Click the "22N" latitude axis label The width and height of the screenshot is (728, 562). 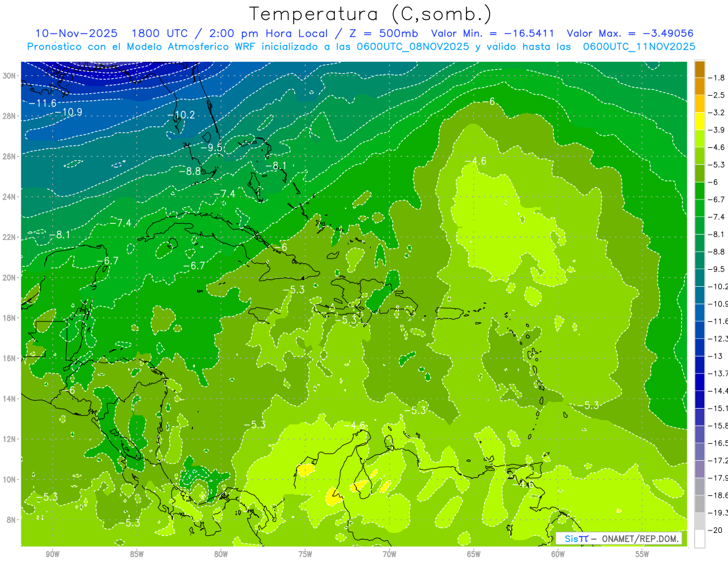click(x=10, y=237)
